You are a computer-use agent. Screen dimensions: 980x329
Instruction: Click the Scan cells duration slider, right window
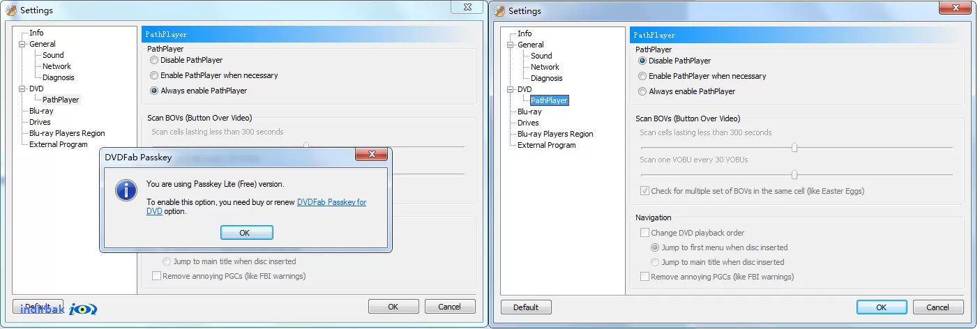(797, 147)
